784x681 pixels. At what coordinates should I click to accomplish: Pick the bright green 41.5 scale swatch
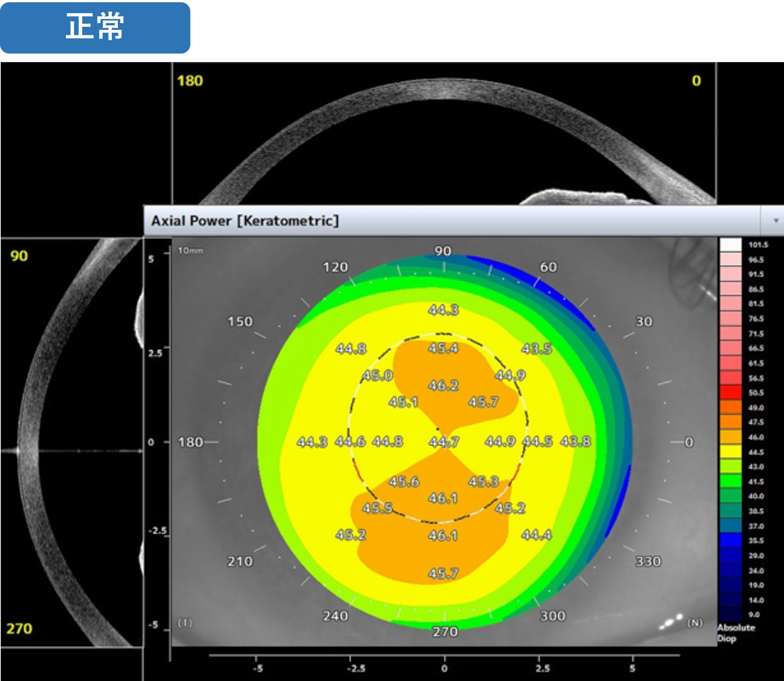click(x=731, y=481)
